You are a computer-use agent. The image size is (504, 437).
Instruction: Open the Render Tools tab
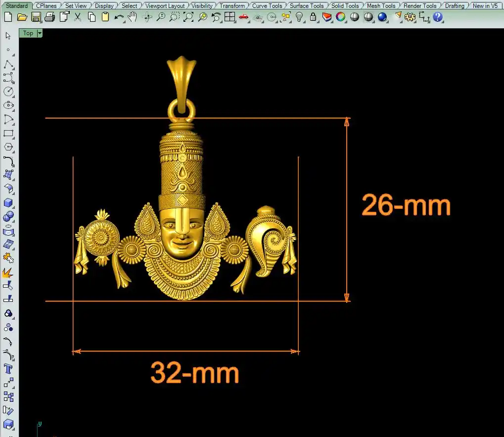pyautogui.click(x=420, y=6)
